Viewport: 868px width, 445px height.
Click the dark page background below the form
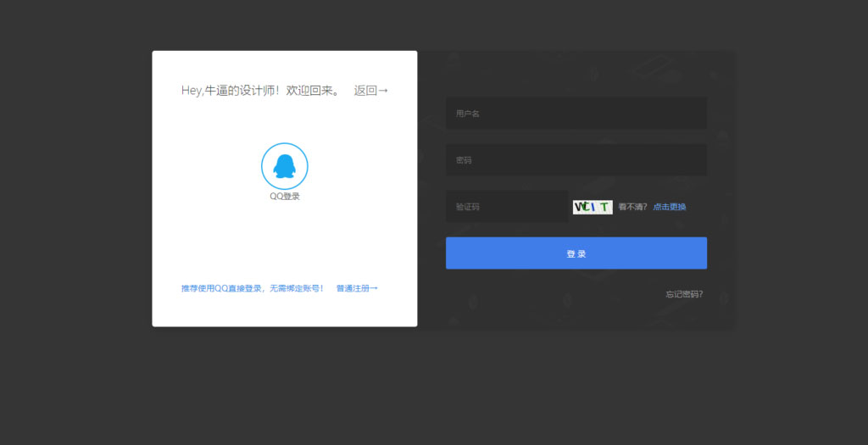coord(434,390)
